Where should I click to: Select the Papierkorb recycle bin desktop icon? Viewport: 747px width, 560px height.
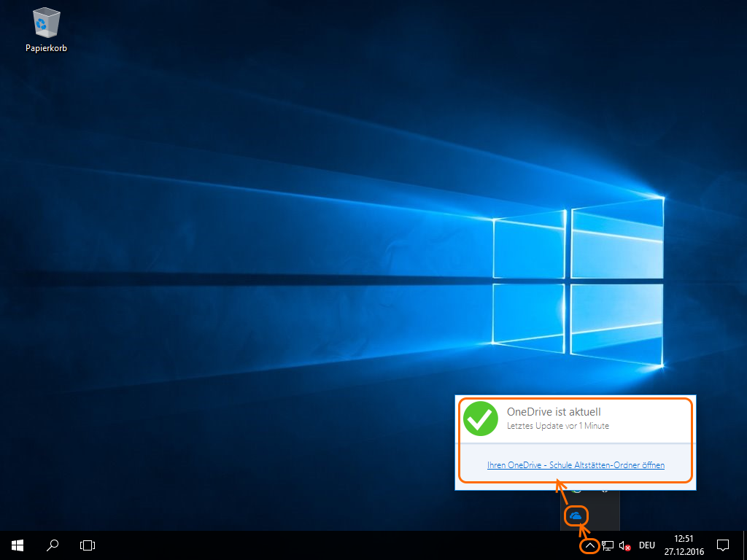tap(46, 28)
